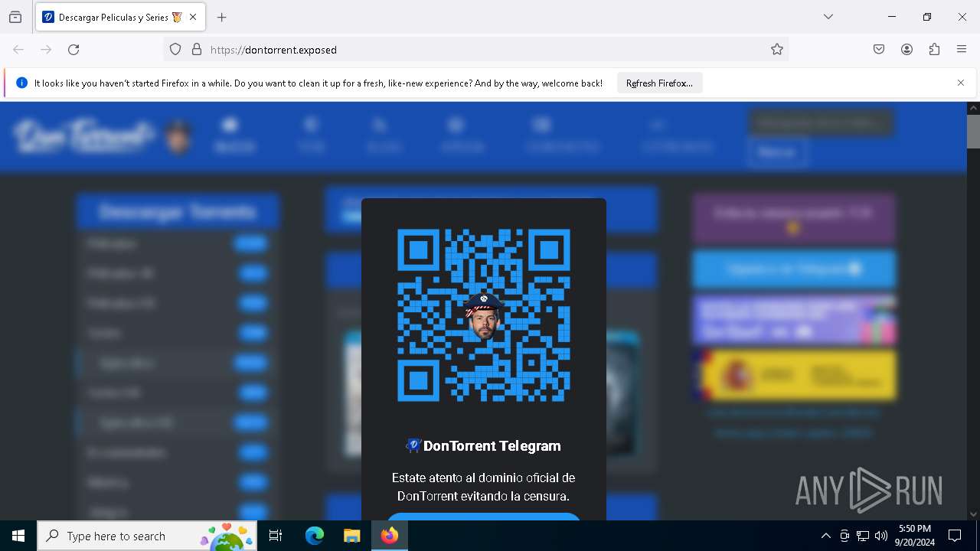This screenshot has height=551, width=980.
Task: Click the scrollbar down arrow
Action: (973, 514)
